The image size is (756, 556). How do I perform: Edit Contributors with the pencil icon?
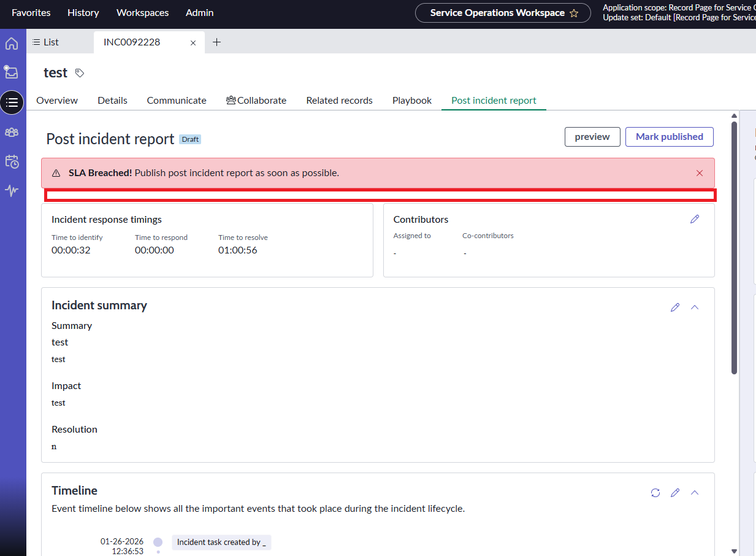click(694, 219)
